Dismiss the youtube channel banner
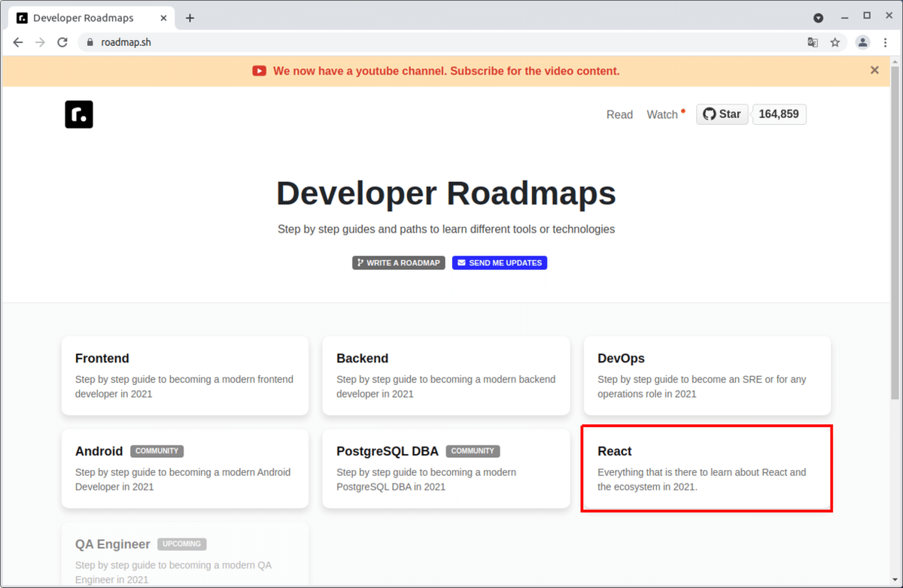 pyautogui.click(x=874, y=70)
